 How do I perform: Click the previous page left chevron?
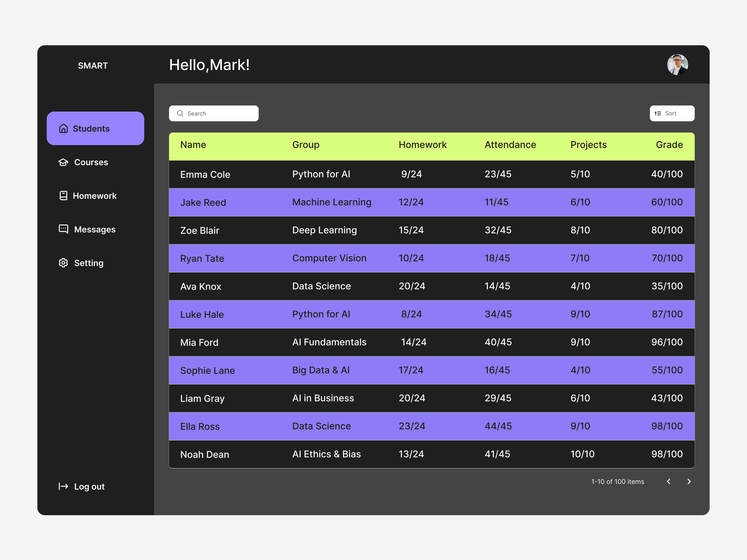[668, 482]
